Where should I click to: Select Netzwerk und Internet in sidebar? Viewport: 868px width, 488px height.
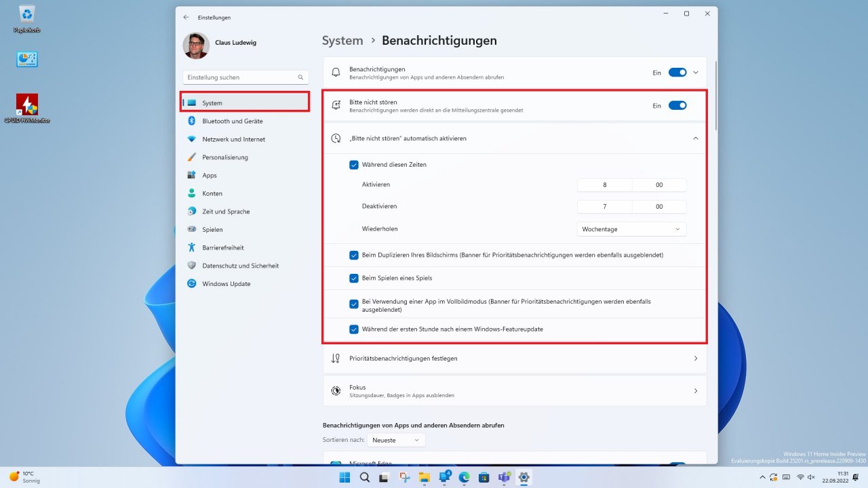coord(245,139)
